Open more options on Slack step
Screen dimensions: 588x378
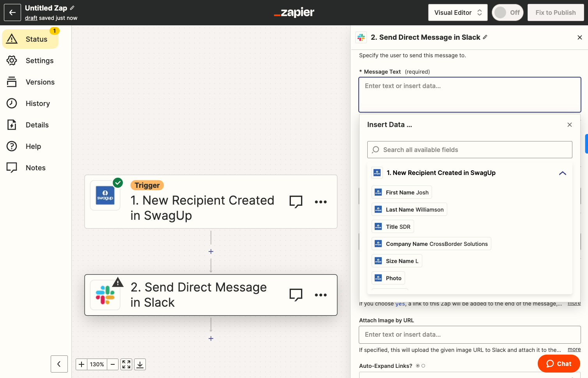click(321, 295)
